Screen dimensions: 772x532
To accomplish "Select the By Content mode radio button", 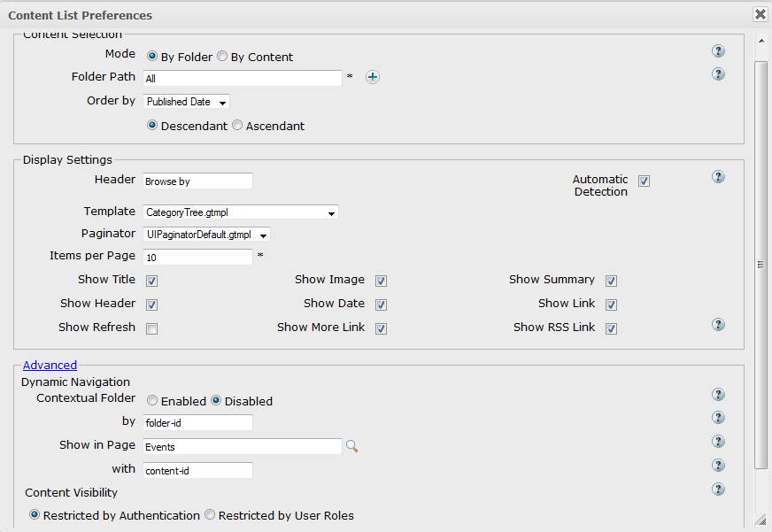I will click(222, 56).
